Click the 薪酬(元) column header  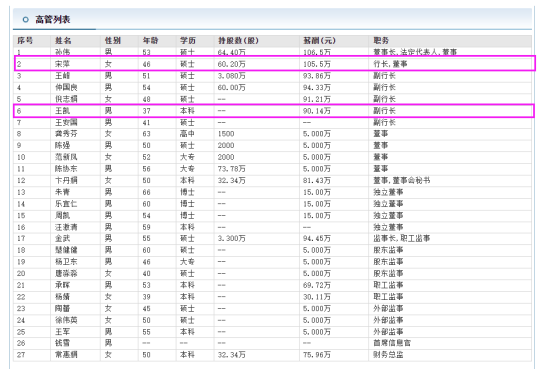coord(319,40)
